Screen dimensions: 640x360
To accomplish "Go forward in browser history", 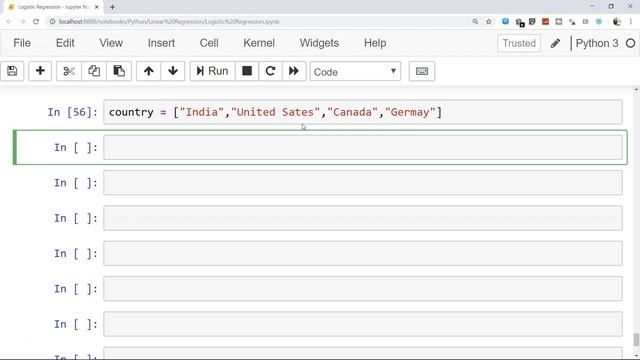I will 22,22.
